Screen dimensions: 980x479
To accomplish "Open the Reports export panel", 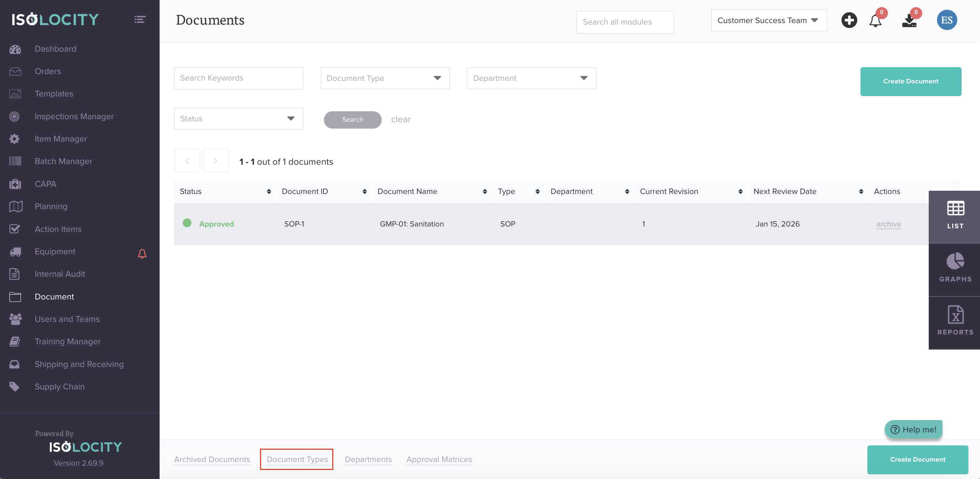I will pyautogui.click(x=954, y=321).
